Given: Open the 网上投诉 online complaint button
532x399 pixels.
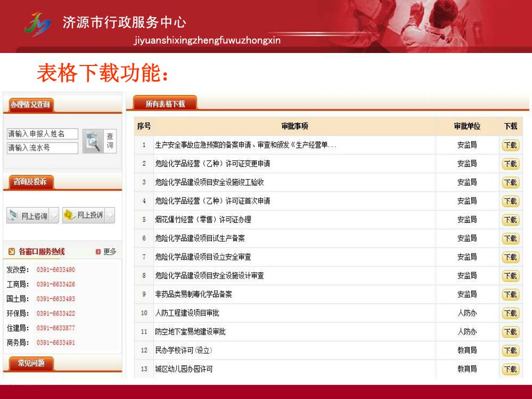Looking at the screenshot, I should pos(88,215).
